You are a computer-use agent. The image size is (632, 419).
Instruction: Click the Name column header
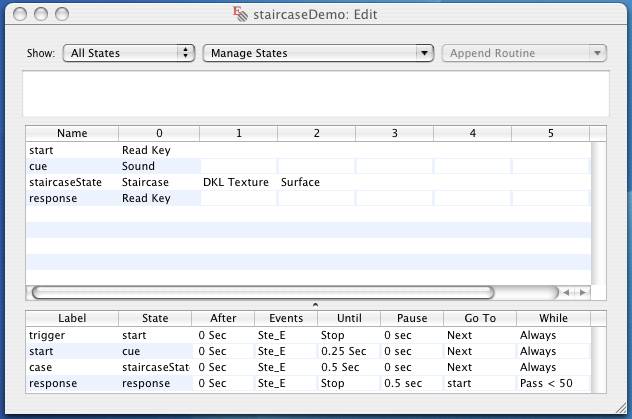point(72,133)
